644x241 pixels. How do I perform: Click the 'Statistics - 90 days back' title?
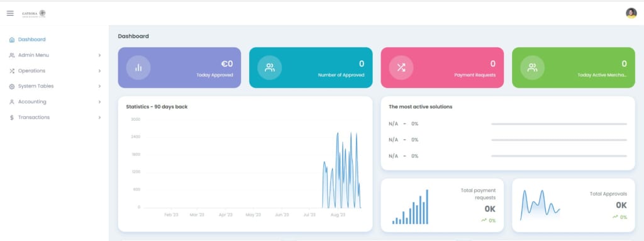[x=157, y=106]
